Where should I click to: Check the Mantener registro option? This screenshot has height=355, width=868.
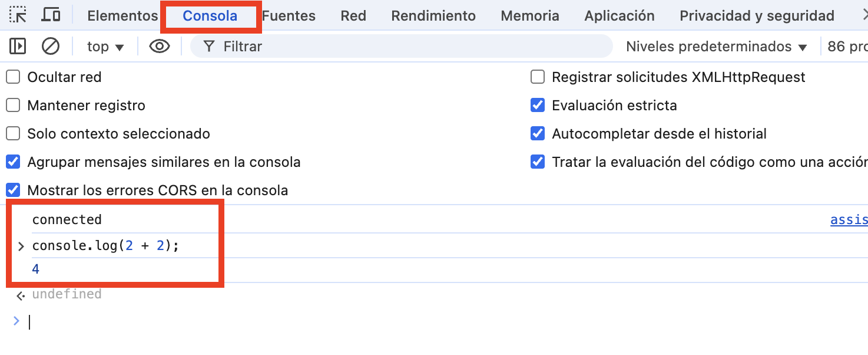coord(13,106)
